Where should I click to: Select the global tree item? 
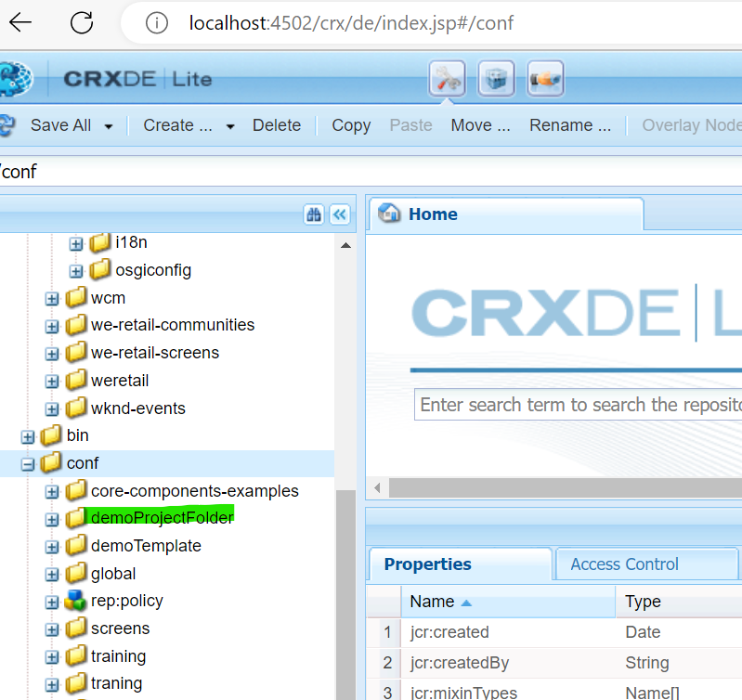pos(113,574)
